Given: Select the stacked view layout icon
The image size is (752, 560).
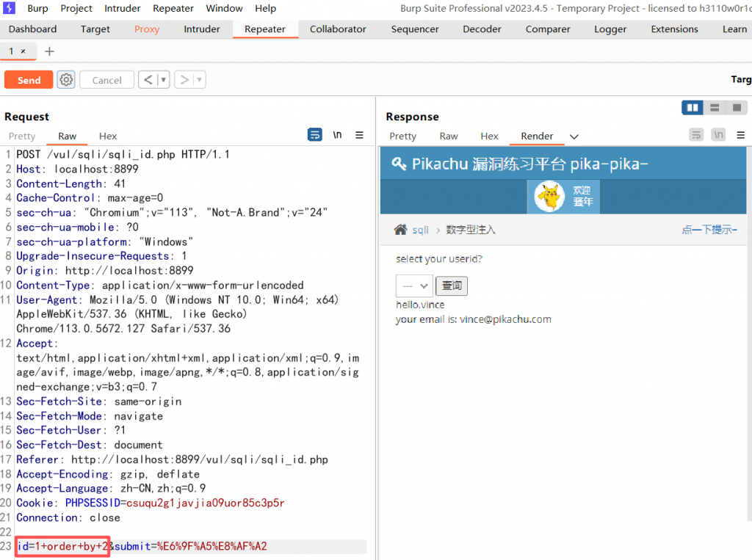Looking at the screenshot, I should coord(714,107).
